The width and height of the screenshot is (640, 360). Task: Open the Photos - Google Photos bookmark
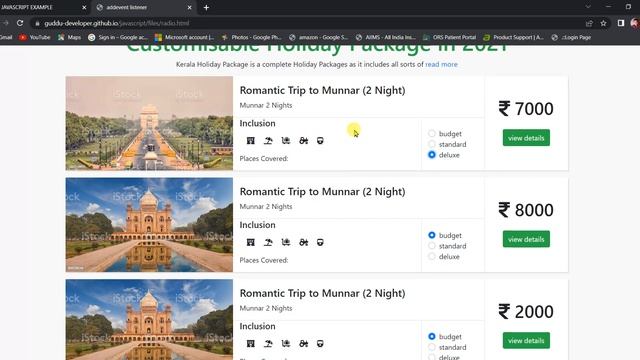point(251,37)
